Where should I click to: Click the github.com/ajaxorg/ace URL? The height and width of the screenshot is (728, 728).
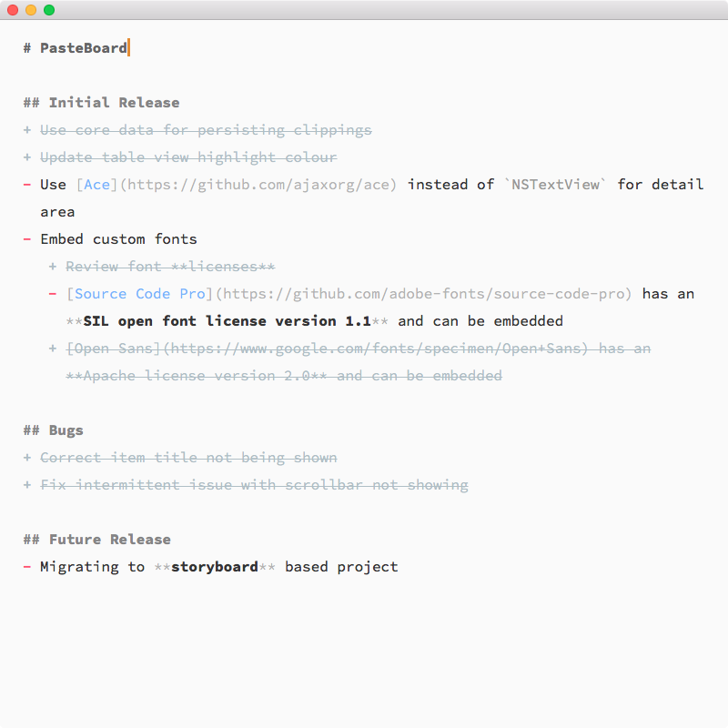coord(258,185)
